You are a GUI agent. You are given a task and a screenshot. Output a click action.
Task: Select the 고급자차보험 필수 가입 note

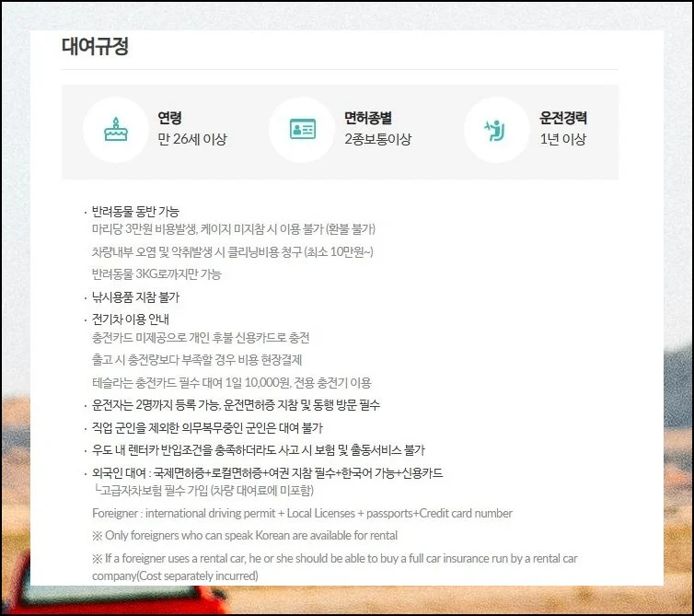tap(203, 490)
